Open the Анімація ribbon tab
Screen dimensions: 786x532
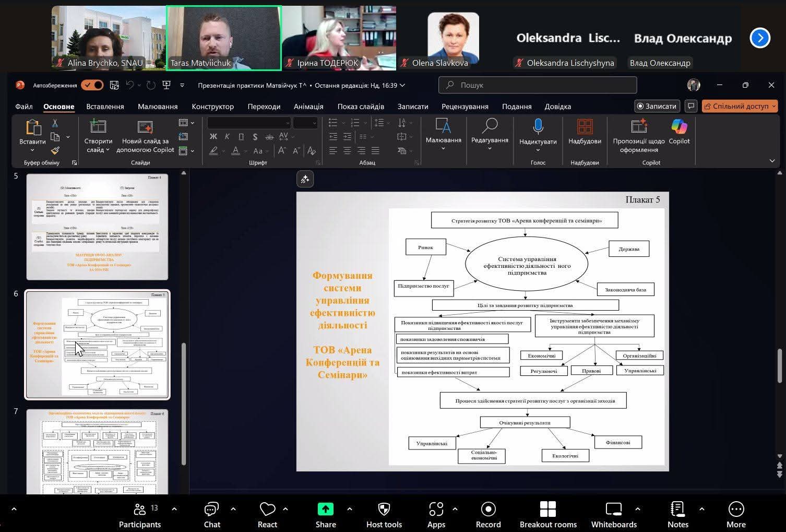pos(308,107)
